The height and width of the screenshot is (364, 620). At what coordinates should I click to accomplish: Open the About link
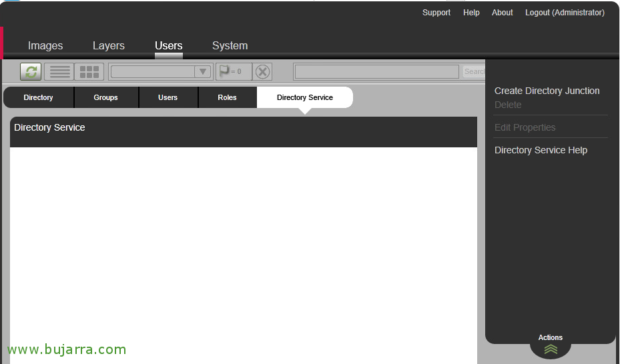point(502,13)
